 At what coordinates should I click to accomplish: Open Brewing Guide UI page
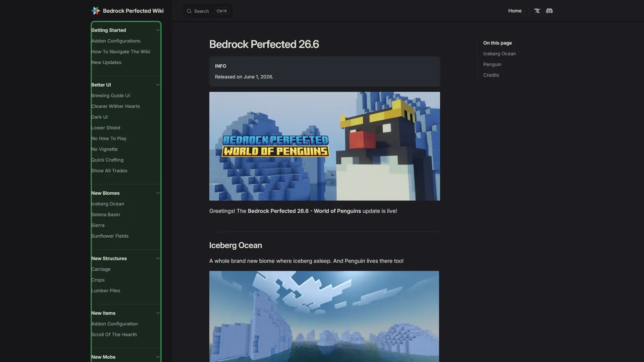coord(111,96)
